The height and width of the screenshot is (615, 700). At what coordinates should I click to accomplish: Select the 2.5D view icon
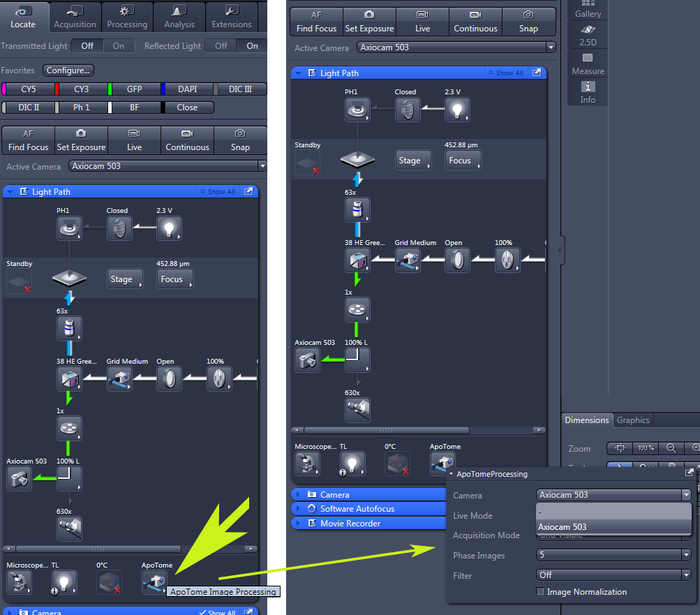point(588,36)
